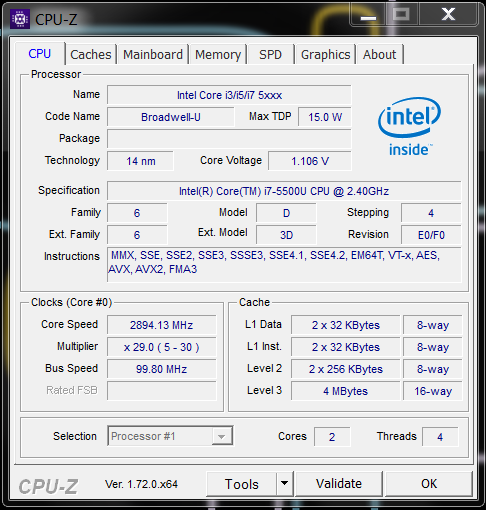
Task: Click the empty Rated FSB field
Action: (162, 391)
